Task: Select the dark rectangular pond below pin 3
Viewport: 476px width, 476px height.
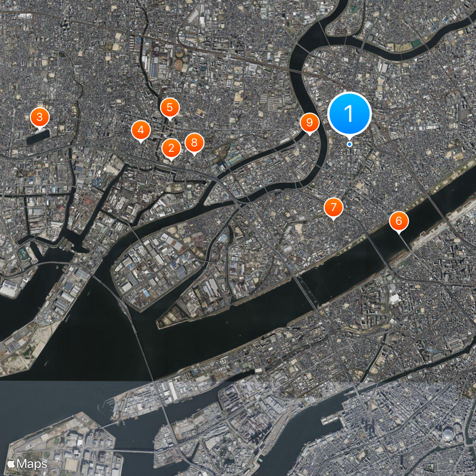Action: click(38, 137)
